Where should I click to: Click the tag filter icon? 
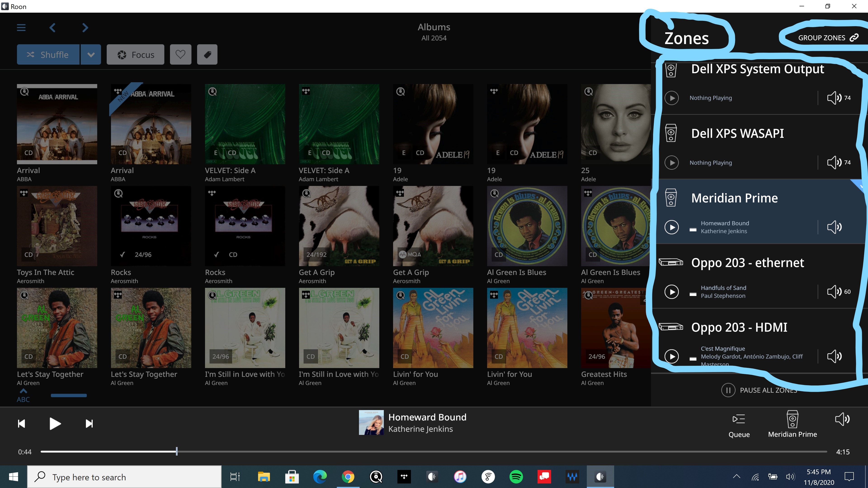pos(207,54)
